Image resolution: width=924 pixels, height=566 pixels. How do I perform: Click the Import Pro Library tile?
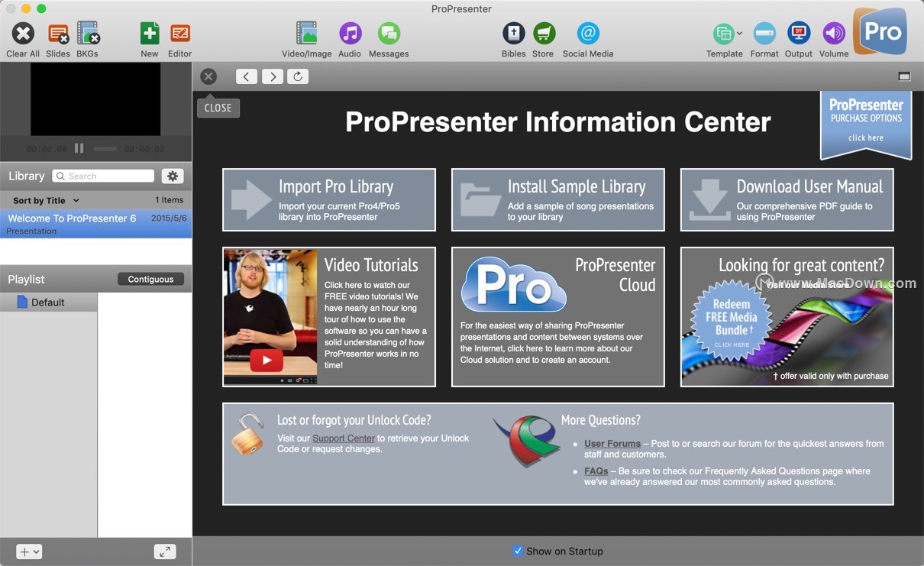click(329, 199)
